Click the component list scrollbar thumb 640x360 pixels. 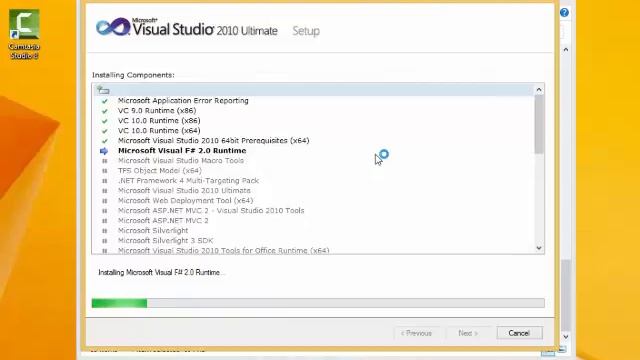pyautogui.click(x=539, y=124)
